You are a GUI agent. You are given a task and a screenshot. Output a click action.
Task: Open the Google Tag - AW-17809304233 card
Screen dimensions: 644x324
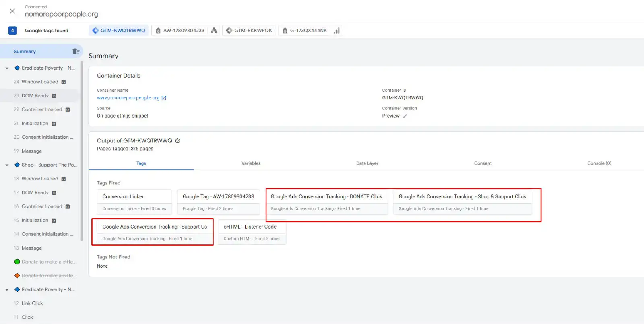(x=219, y=202)
